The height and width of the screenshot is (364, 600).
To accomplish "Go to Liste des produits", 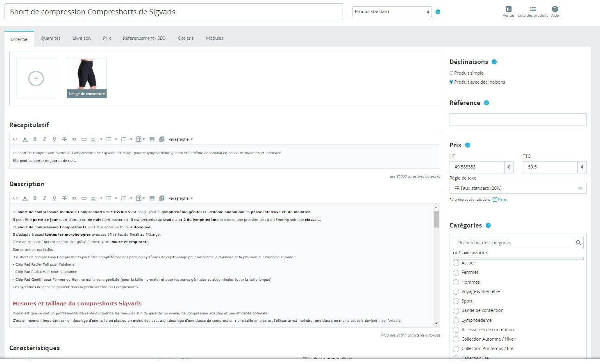I will 533,11.
